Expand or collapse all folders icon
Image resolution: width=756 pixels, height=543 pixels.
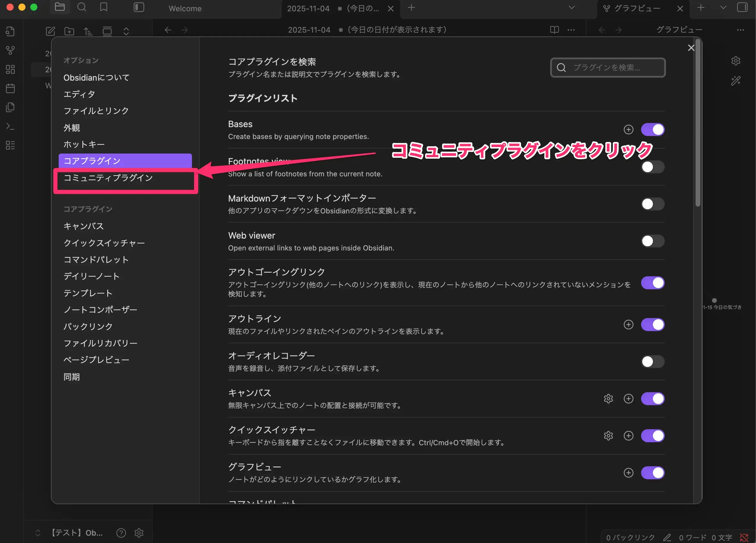pyautogui.click(x=126, y=31)
